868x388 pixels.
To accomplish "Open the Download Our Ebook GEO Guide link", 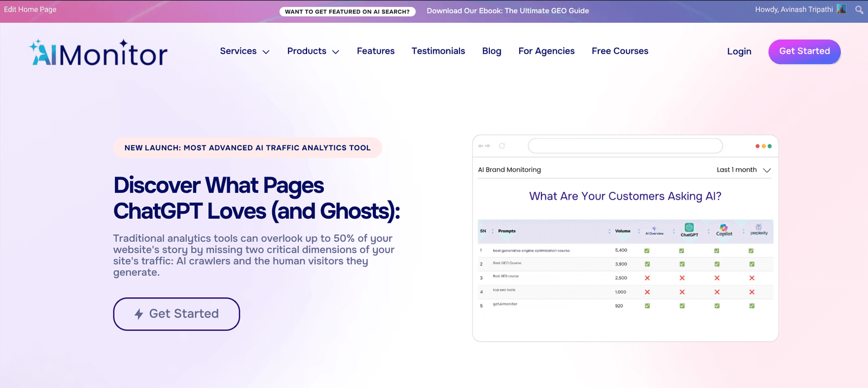I will tap(508, 11).
